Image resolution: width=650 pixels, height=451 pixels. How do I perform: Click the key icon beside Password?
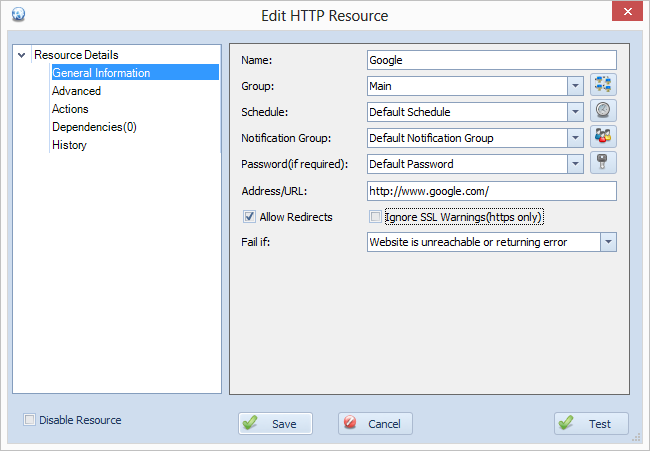(x=603, y=162)
